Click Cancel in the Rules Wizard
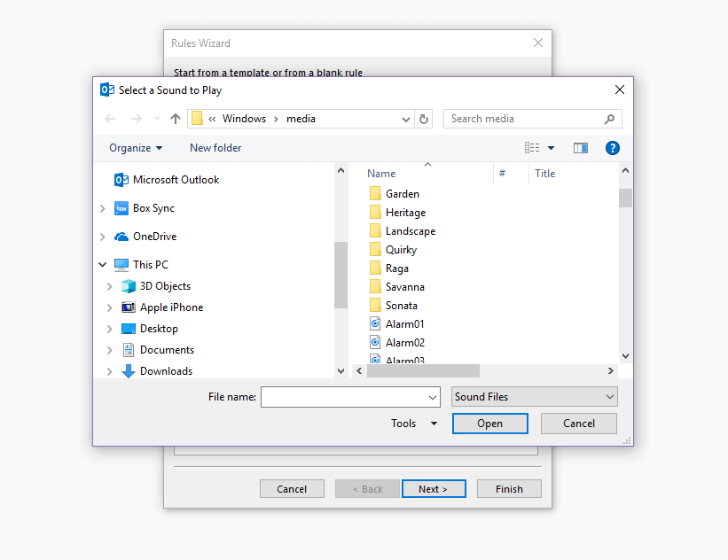The image size is (728, 560). pos(292,489)
